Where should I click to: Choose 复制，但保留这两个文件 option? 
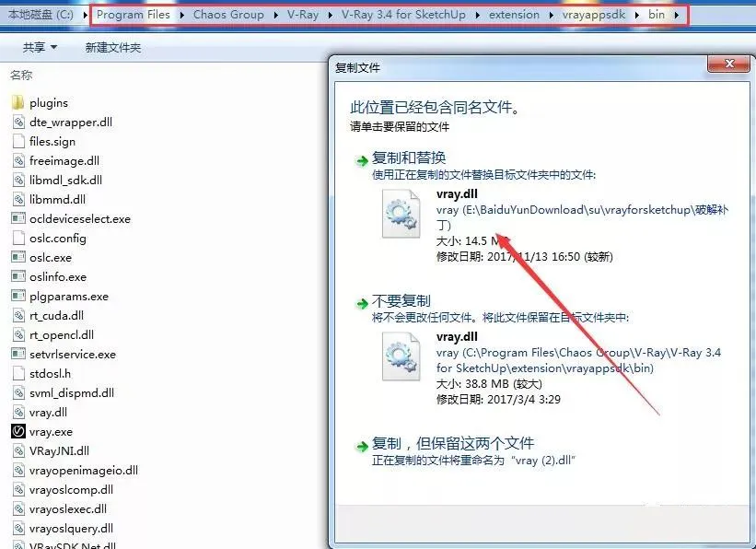point(453,443)
